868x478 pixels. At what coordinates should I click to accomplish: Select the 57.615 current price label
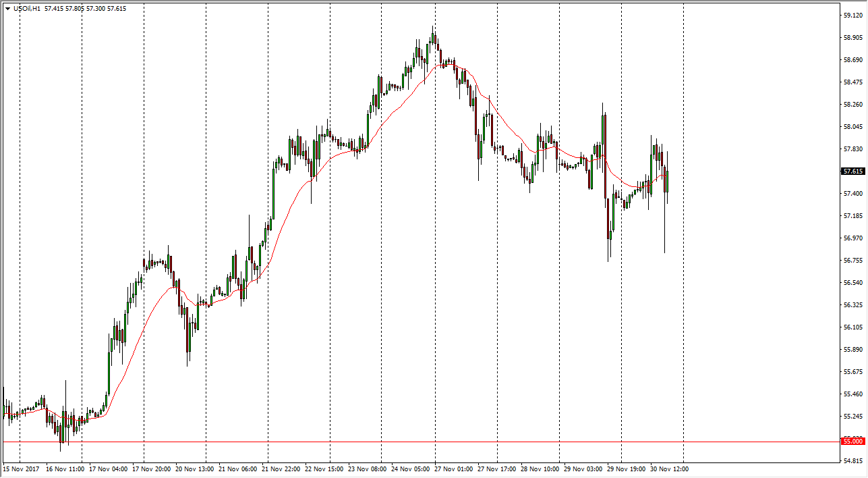pyautogui.click(x=853, y=171)
